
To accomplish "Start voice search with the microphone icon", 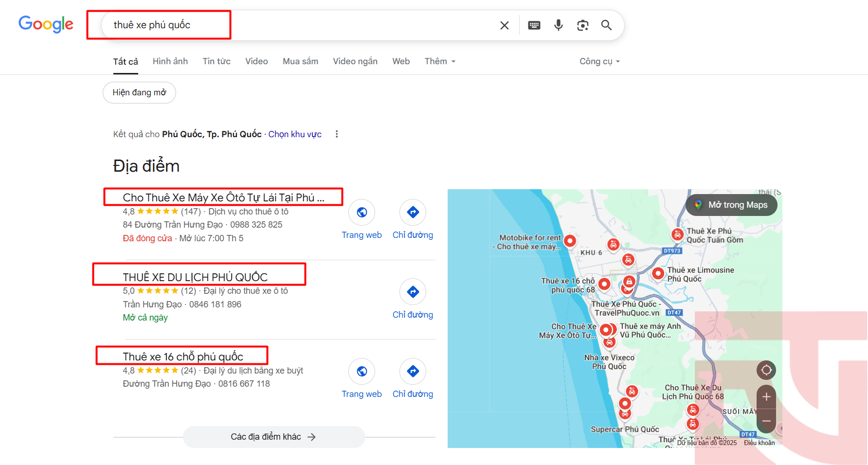I will click(x=559, y=25).
